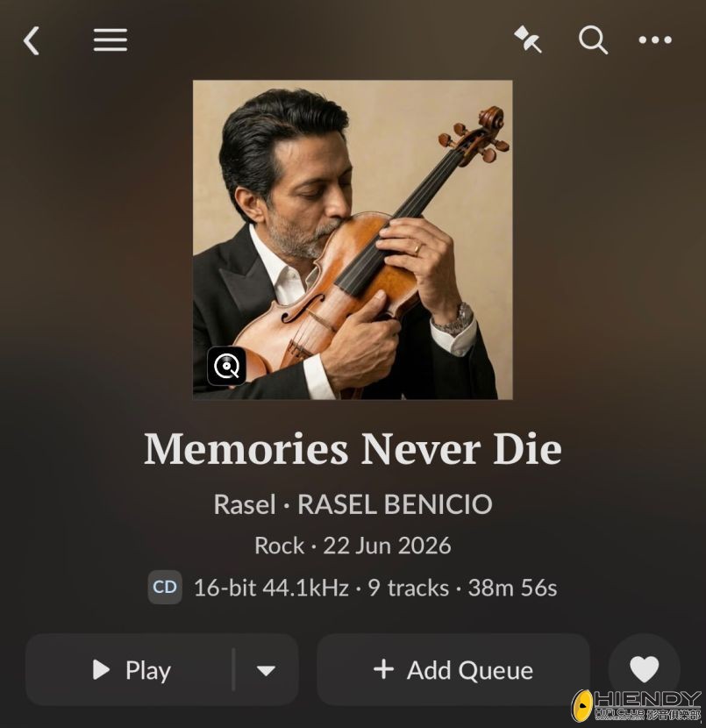Open the hamburger menu
This screenshot has height=728, width=706.
click(110, 40)
